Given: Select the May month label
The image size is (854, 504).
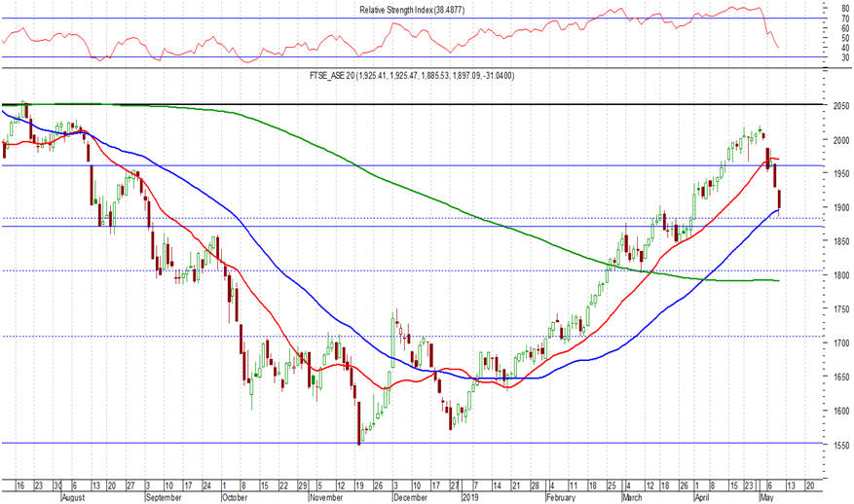Looking at the screenshot, I should click(x=766, y=497).
